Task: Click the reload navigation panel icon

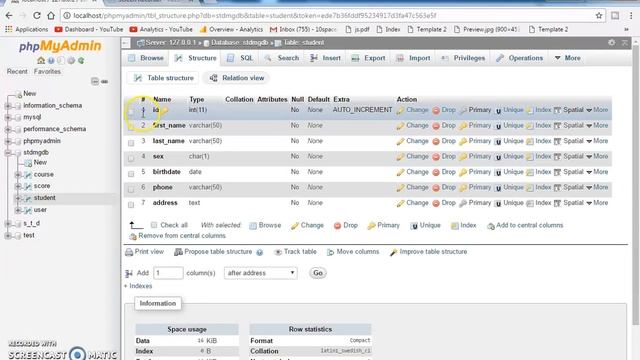Action: pyautogui.click(x=81, y=60)
